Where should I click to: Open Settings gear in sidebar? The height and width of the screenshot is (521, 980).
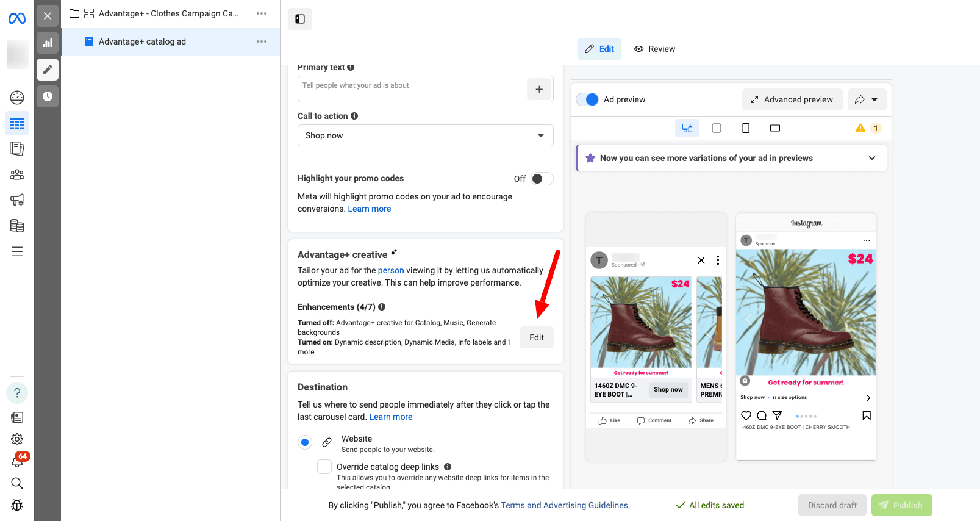pos(17,439)
